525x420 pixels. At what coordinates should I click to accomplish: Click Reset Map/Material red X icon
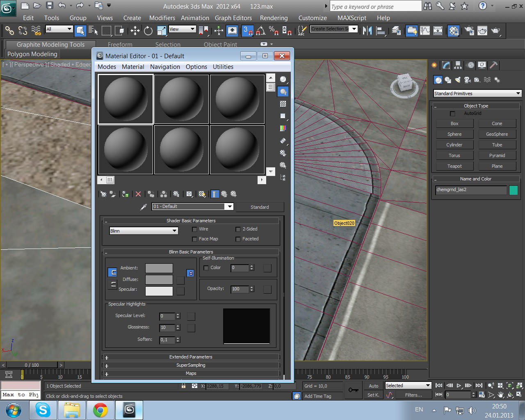(138, 194)
